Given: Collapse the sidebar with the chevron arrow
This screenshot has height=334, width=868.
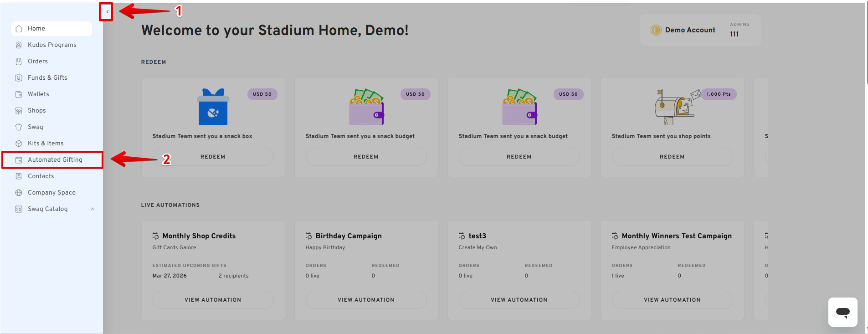Looking at the screenshot, I should (107, 12).
